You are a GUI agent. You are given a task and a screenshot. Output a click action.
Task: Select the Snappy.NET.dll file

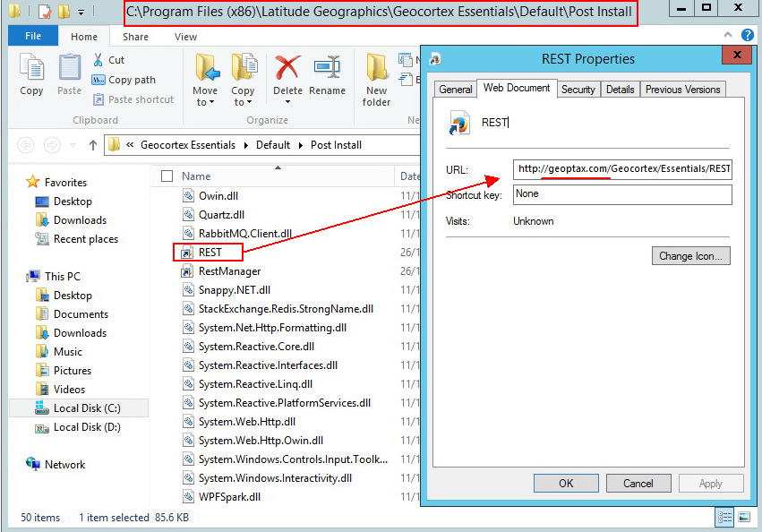point(235,290)
